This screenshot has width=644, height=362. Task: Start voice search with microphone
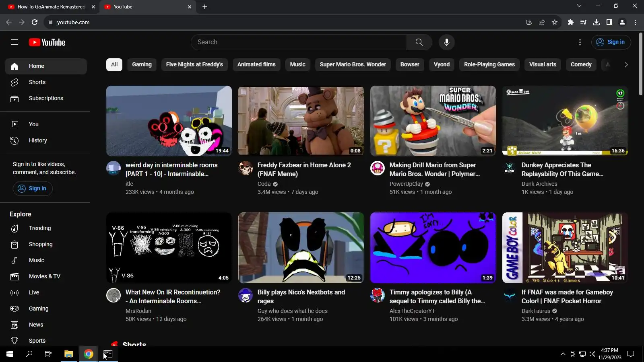click(447, 42)
